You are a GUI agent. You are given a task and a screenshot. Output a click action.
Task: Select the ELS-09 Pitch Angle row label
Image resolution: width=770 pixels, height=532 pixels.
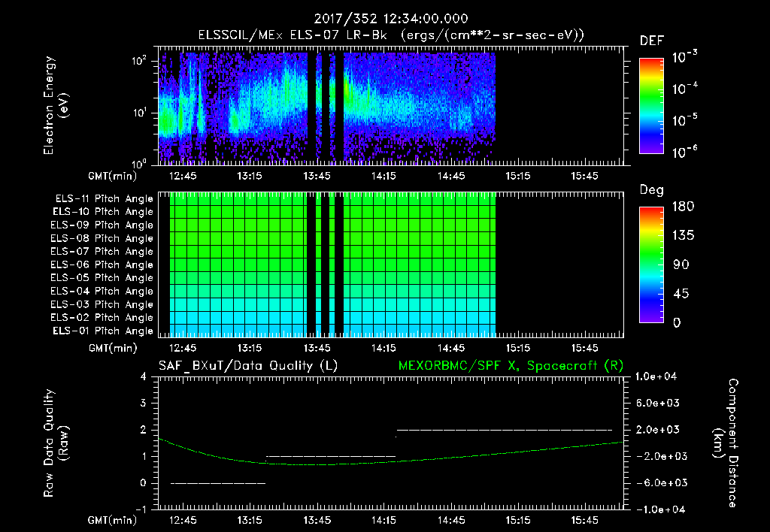coord(102,225)
